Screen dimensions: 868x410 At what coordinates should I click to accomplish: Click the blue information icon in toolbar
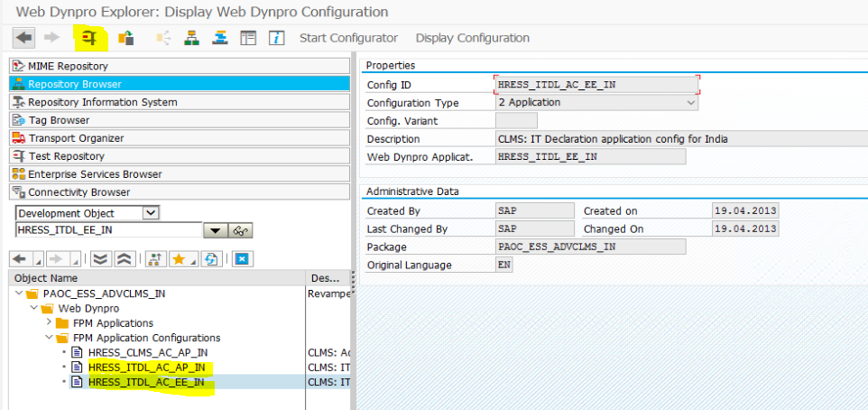point(277,38)
